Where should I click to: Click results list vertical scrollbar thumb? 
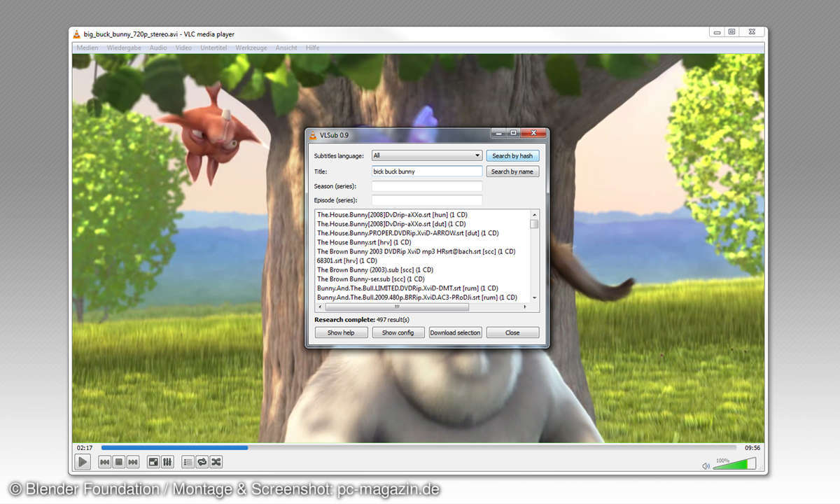[x=535, y=224]
